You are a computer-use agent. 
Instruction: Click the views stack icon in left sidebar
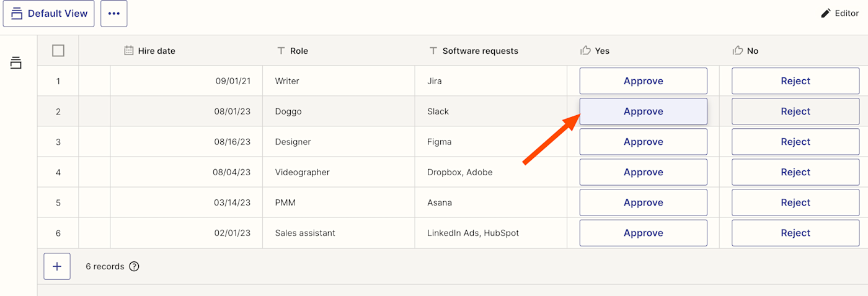pos(16,63)
